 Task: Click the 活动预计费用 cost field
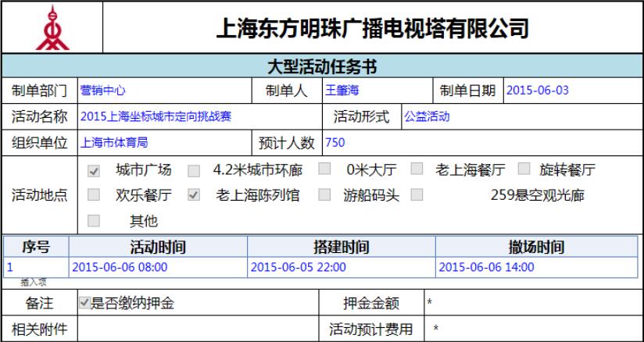coord(533,329)
